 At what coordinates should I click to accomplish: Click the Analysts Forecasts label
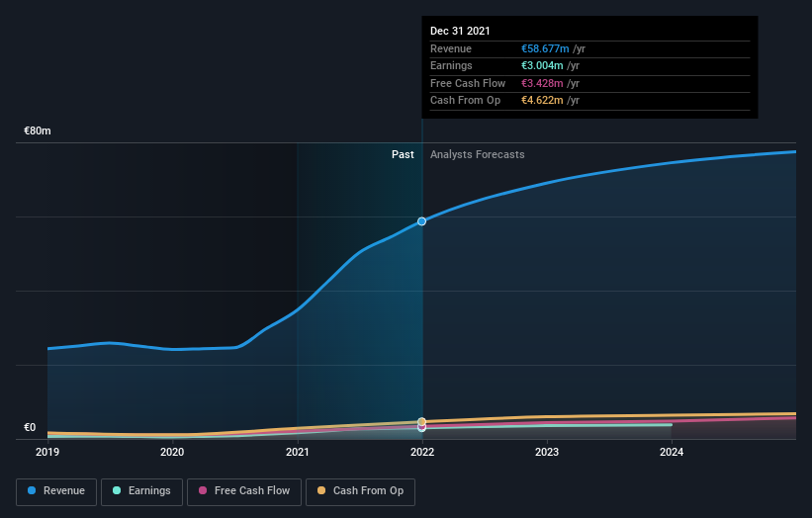(478, 155)
